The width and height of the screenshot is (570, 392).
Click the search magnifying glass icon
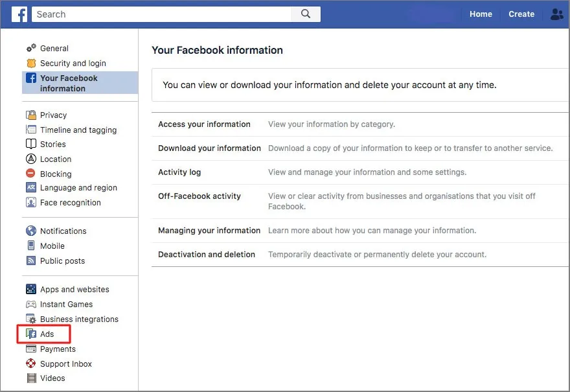pyautogui.click(x=305, y=14)
